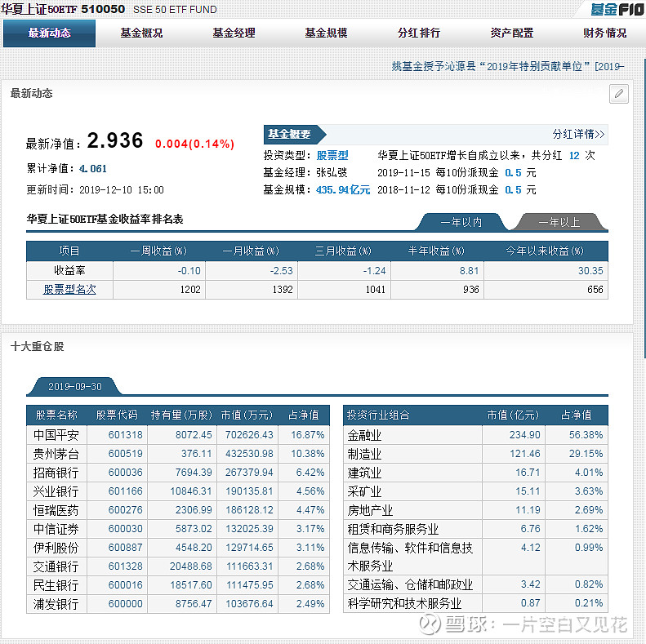Click the 股票型 investment type link

click(x=332, y=155)
